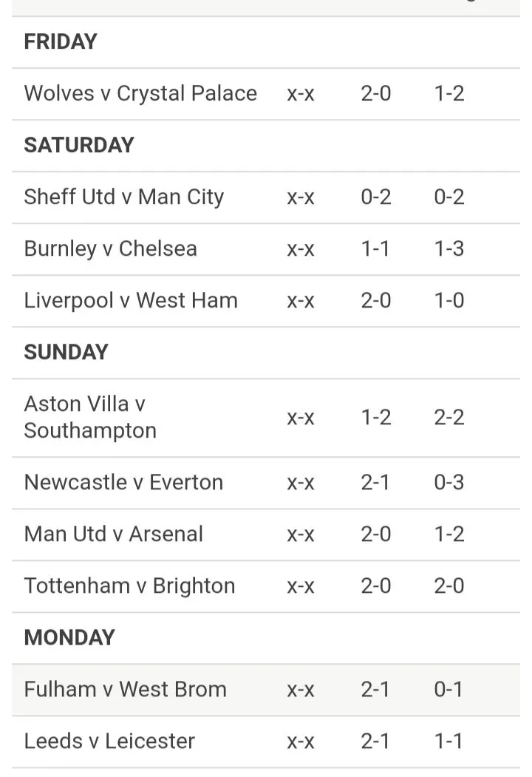Click the x-x result for Wolves match
Screen dimensions: 532x777
301,94
